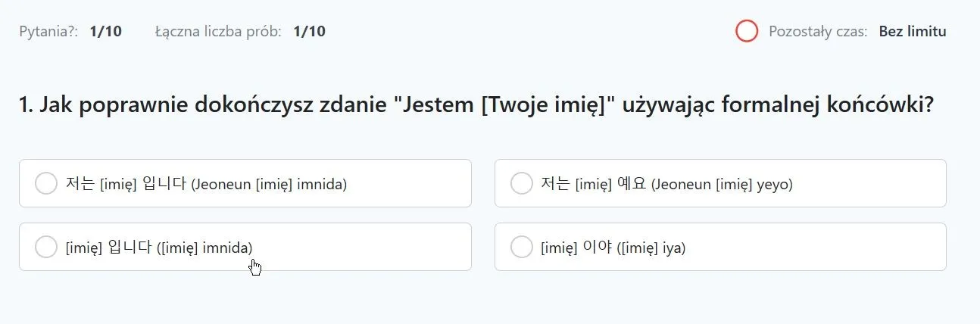Click the "([imię] iya)" answer text
This screenshot has height=324, width=980.
[648, 248]
